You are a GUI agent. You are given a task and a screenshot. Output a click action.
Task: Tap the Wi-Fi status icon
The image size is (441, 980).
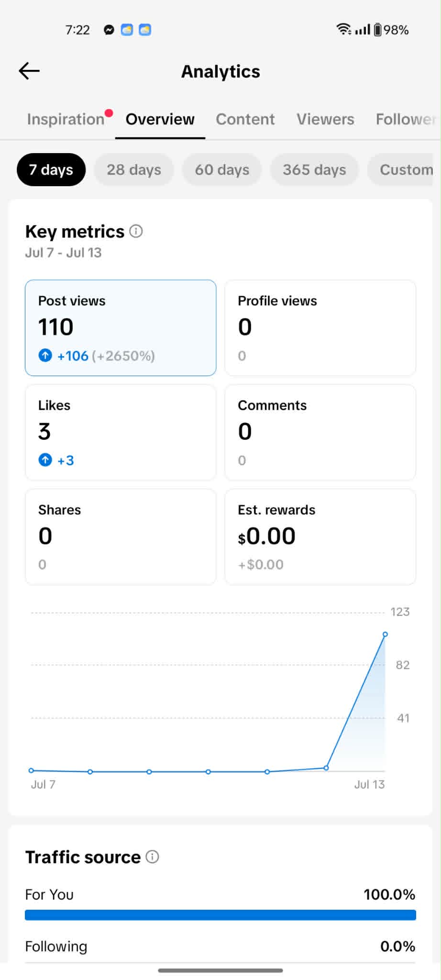(x=343, y=29)
